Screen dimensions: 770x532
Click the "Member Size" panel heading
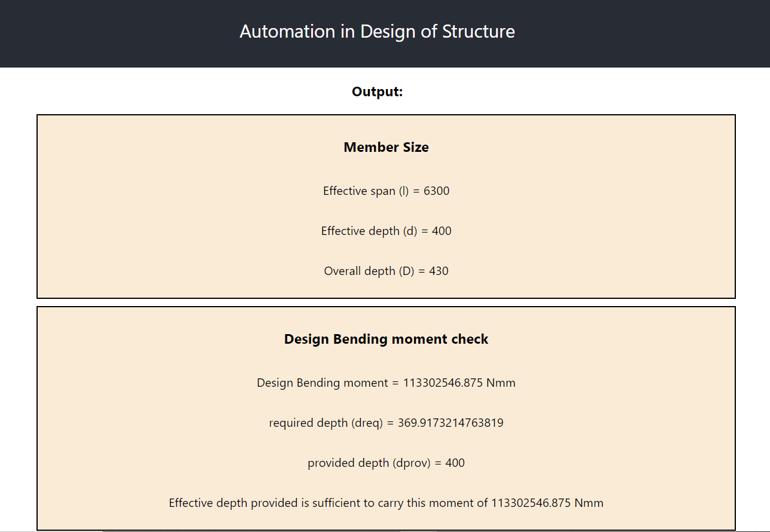pos(386,147)
